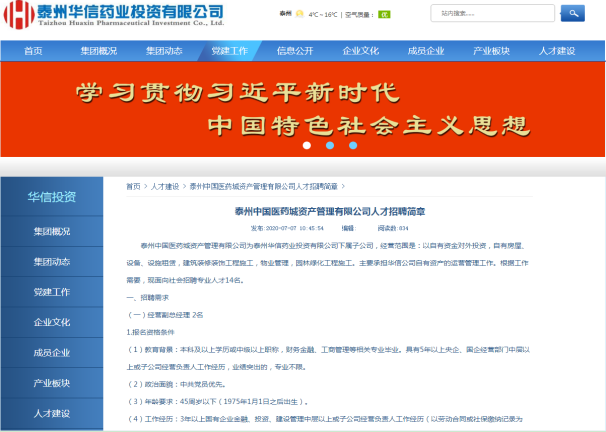Go to 信息公开 in top navigation
This screenshot has height=432, width=606.
coord(294,50)
